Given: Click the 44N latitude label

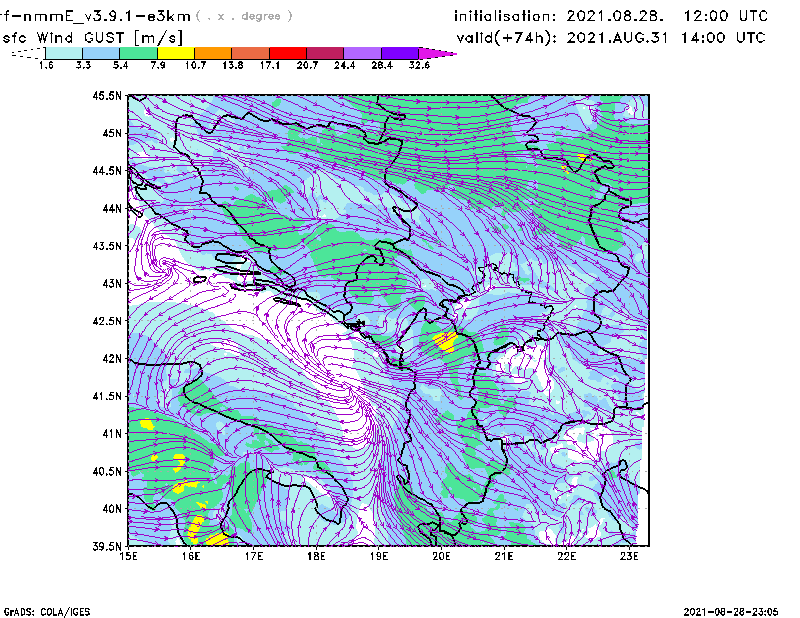Looking at the screenshot, I should point(112,208).
